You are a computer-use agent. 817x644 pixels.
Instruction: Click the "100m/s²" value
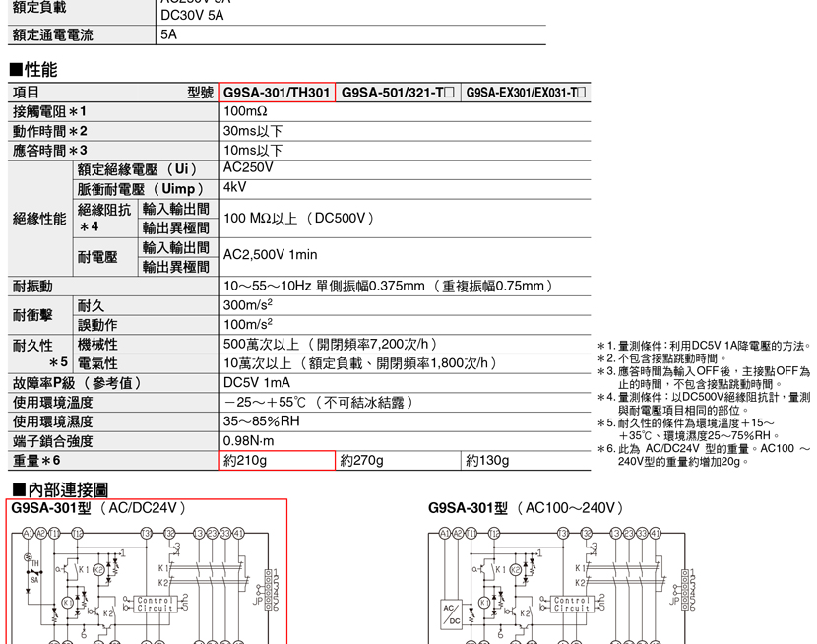click(x=248, y=325)
